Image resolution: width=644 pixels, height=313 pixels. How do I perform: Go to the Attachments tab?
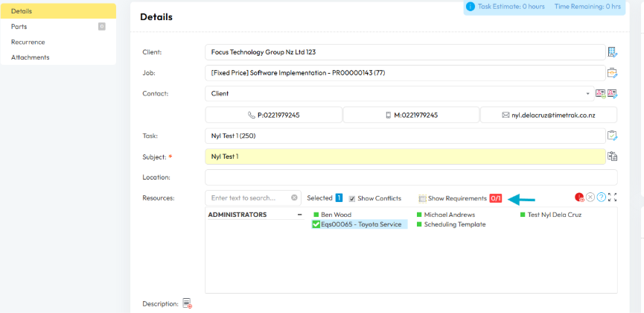[30, 57]
